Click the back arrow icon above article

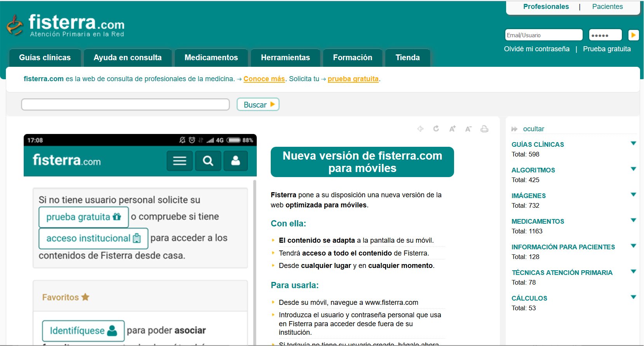pos(420,129)
